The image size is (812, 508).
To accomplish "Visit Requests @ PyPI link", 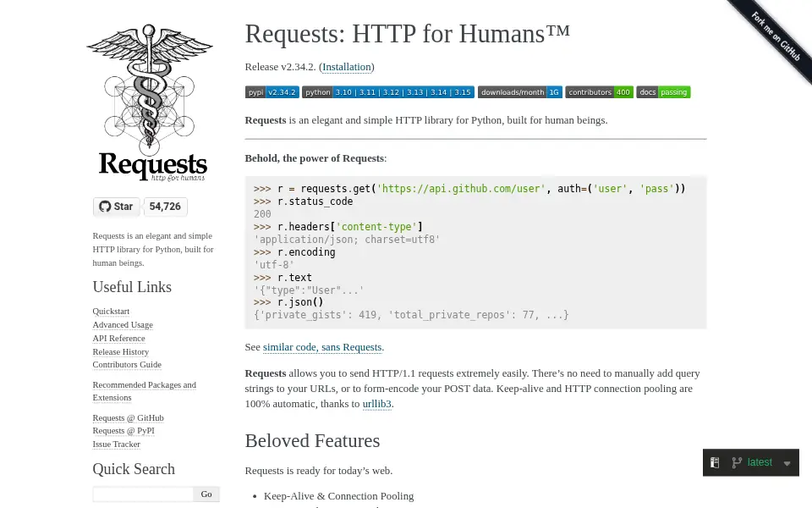I will pos(123,431).
